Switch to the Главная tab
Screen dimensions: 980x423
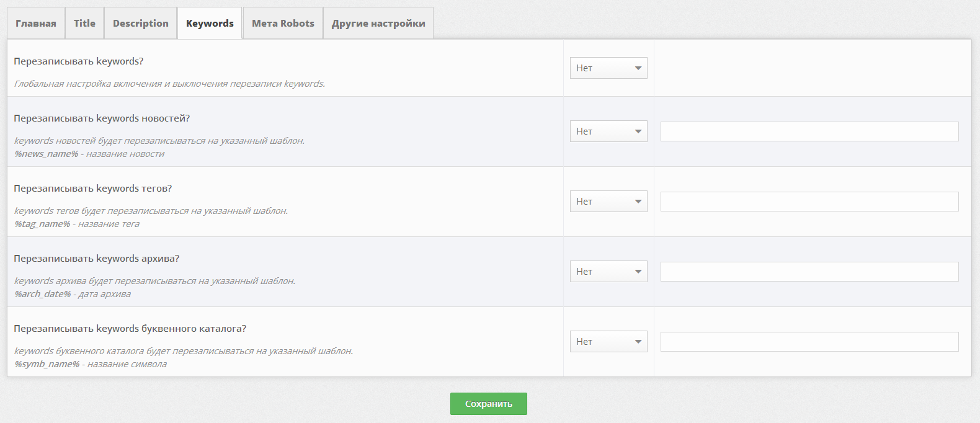36,24
